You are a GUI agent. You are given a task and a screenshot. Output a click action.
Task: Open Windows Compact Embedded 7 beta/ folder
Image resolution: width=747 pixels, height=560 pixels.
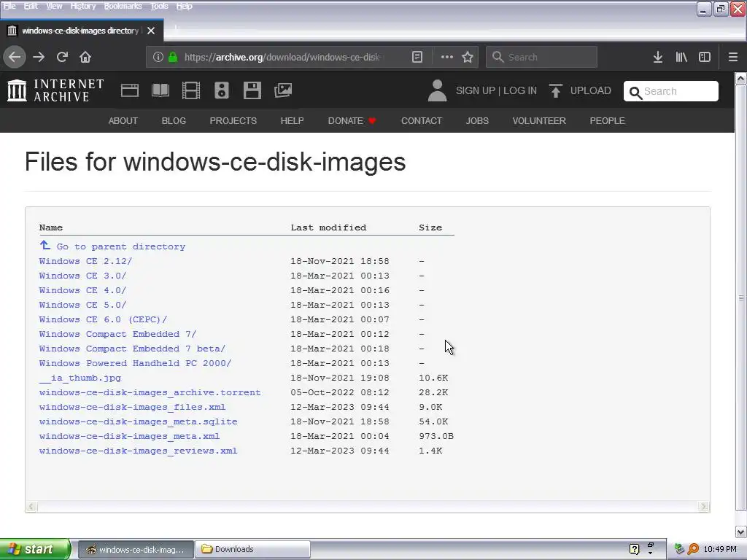[133, 349]
